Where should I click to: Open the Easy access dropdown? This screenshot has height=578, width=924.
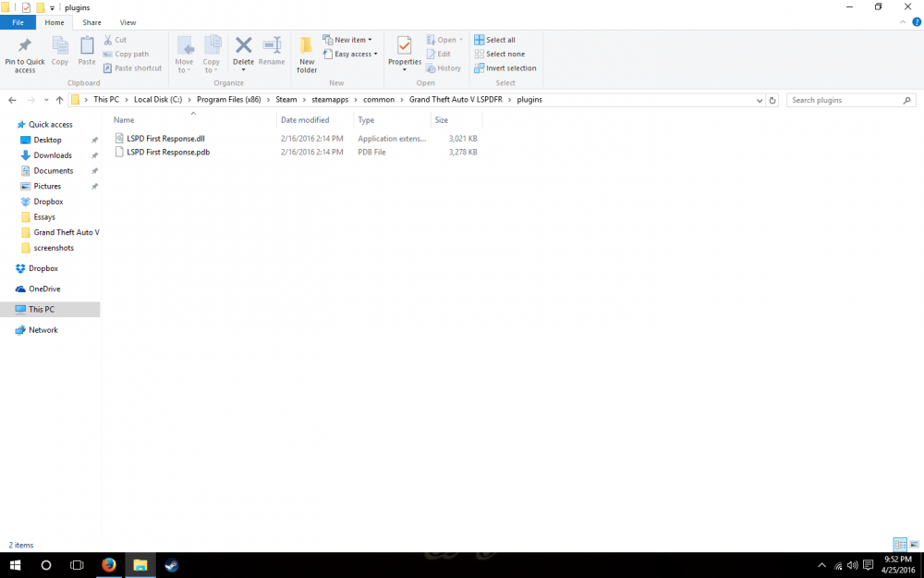pyautogui.click(x=350, y=54)
